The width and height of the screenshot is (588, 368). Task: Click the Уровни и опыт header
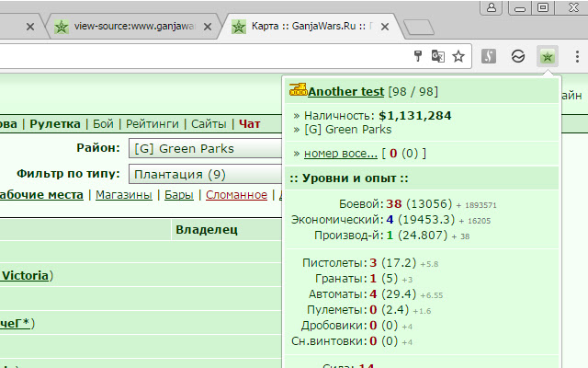[349, 178]
